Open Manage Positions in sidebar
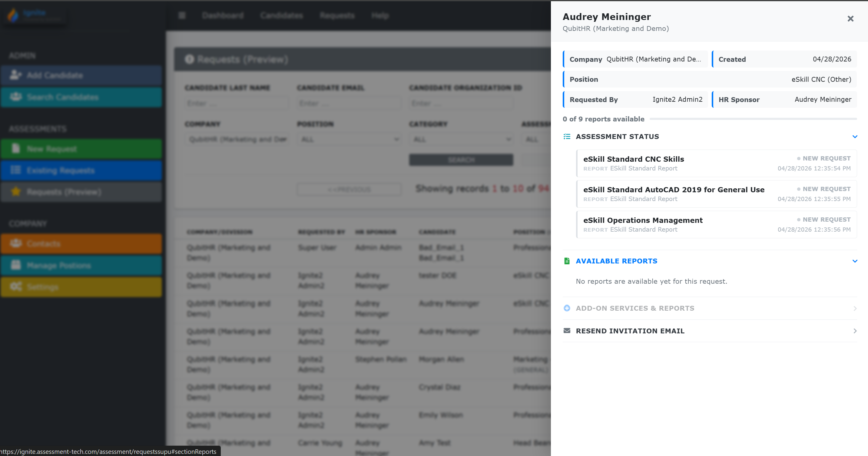 [81, 265]
